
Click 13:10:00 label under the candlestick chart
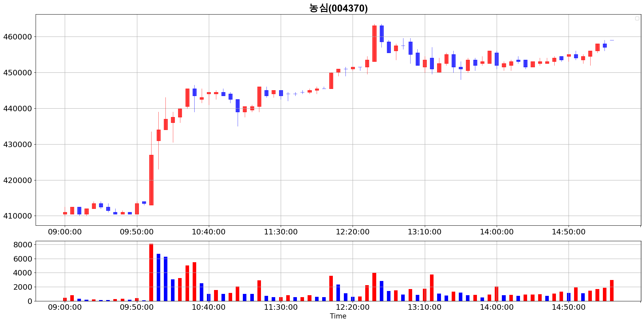(x=424, y=232)
